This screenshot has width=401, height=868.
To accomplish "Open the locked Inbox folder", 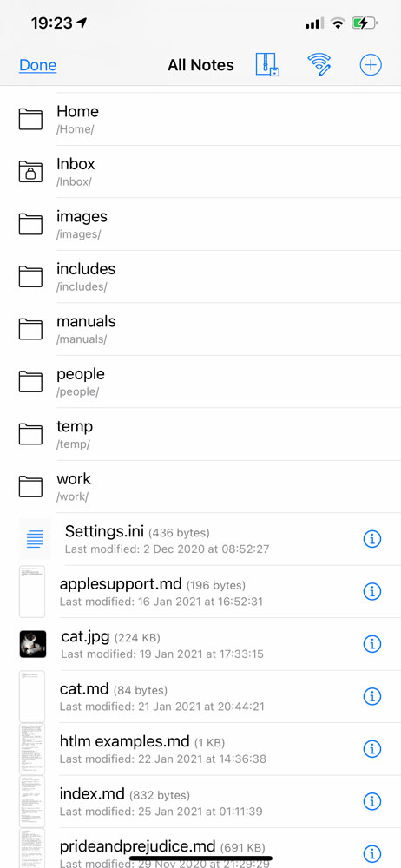I will [200, 172].
